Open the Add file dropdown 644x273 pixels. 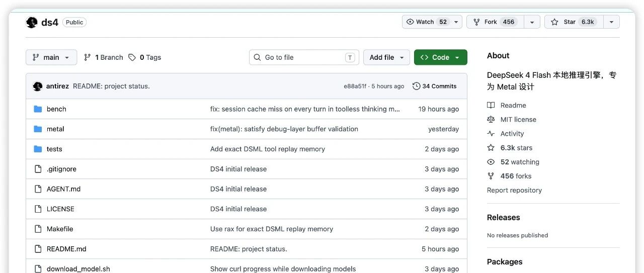386,57
